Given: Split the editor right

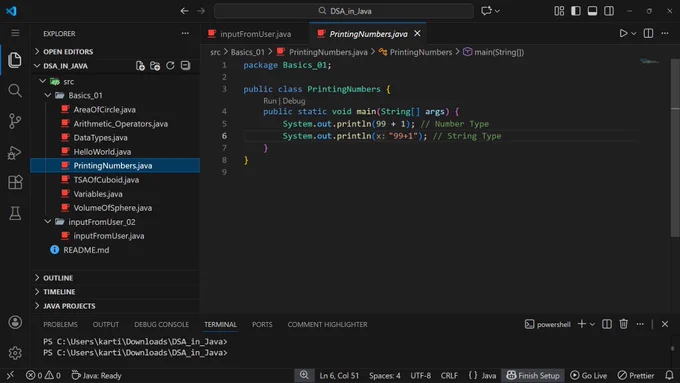Looking at the screenshot, I should pos(648,33).
